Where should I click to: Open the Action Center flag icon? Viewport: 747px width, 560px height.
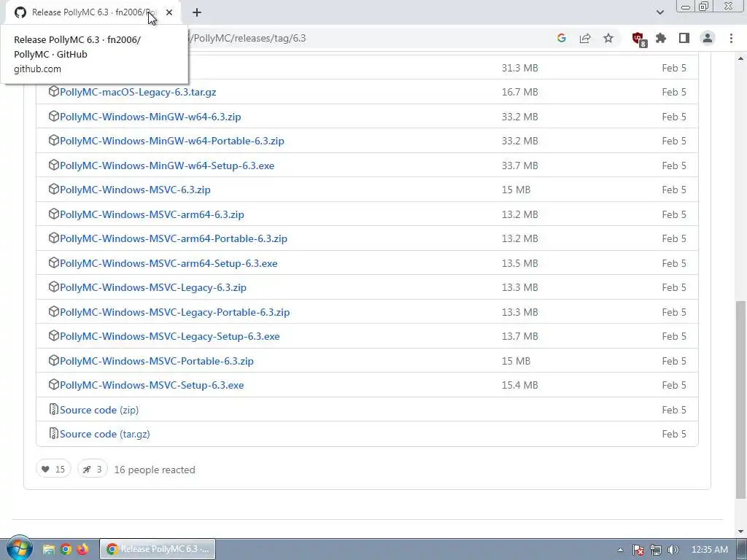coord(638,550)
